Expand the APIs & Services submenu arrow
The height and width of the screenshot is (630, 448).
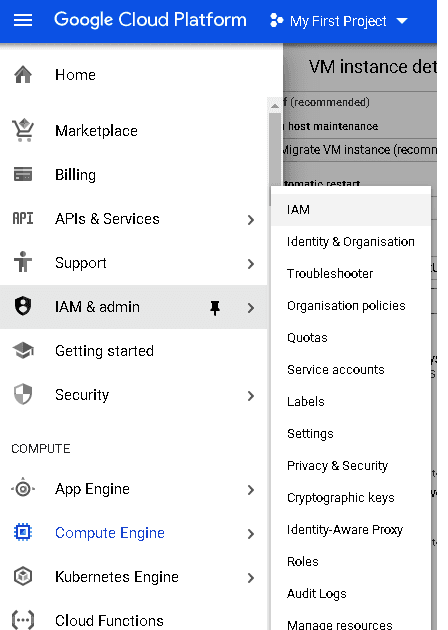pos(251,220)
